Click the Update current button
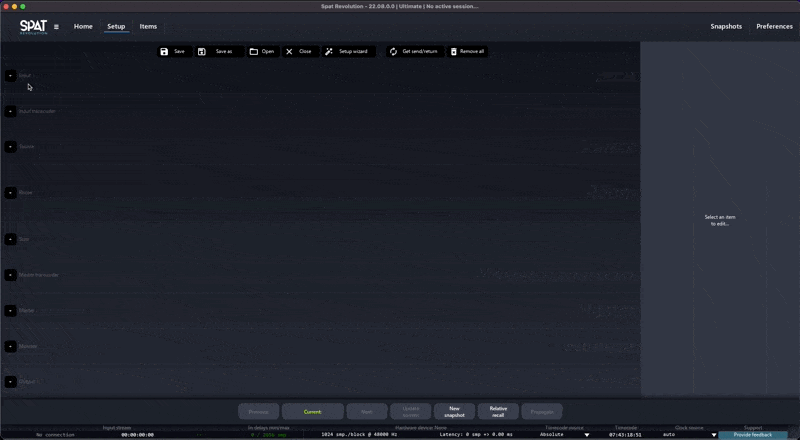 pos(411,411)
